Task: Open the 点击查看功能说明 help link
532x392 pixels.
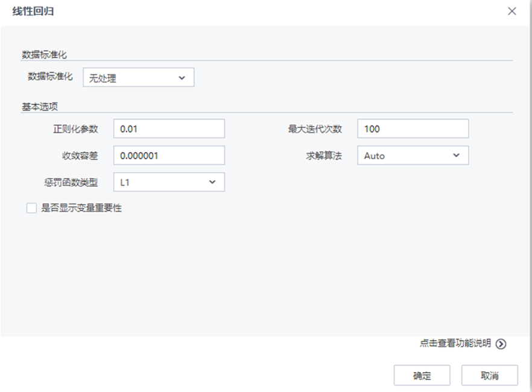Action: tap(455, 343)
